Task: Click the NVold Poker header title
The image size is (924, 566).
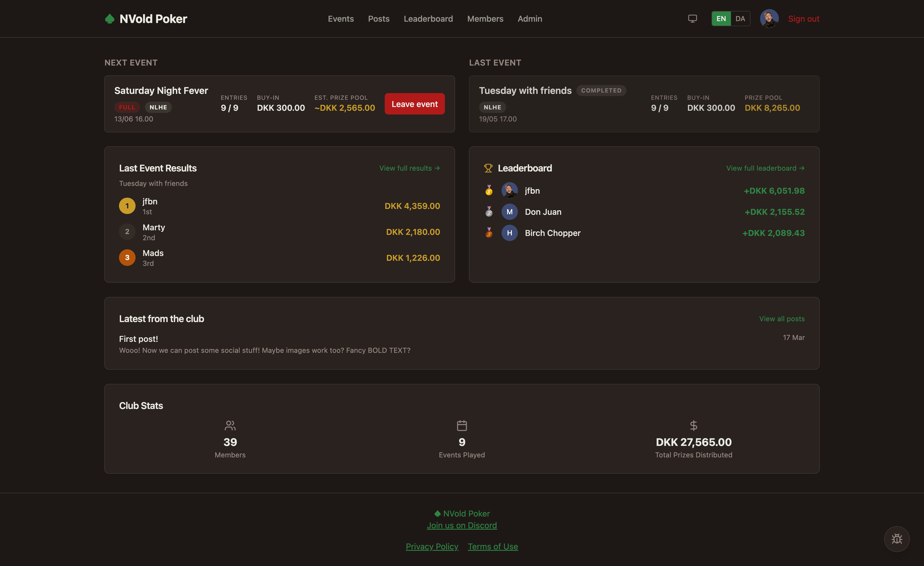Action: pyautogui.click(x=153, y=19)
